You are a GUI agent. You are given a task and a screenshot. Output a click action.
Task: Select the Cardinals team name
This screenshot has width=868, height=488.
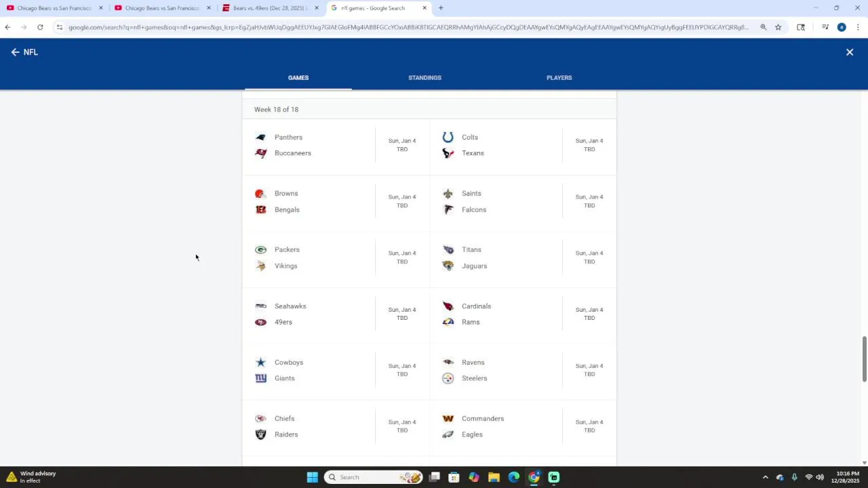tap(476, 306)
